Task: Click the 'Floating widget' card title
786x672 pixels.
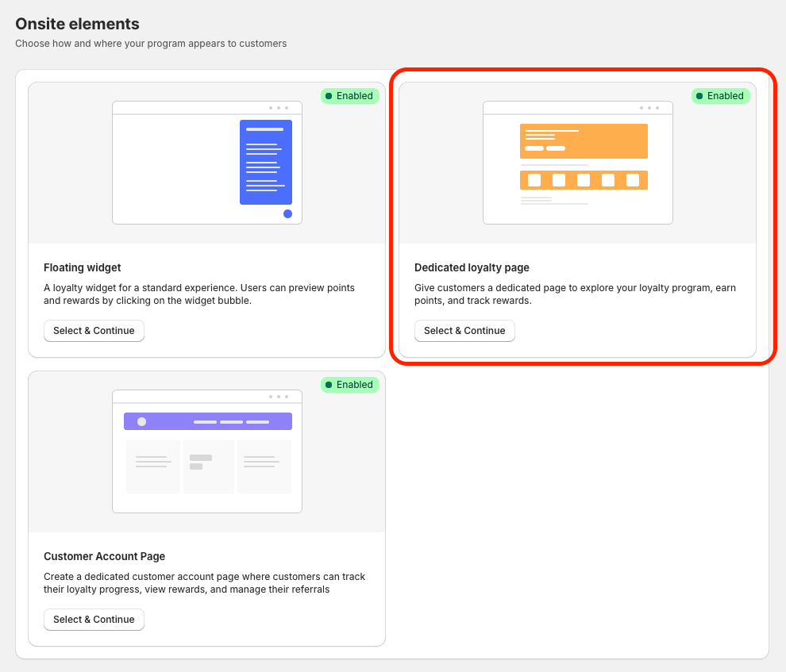Action: (83, 267)
